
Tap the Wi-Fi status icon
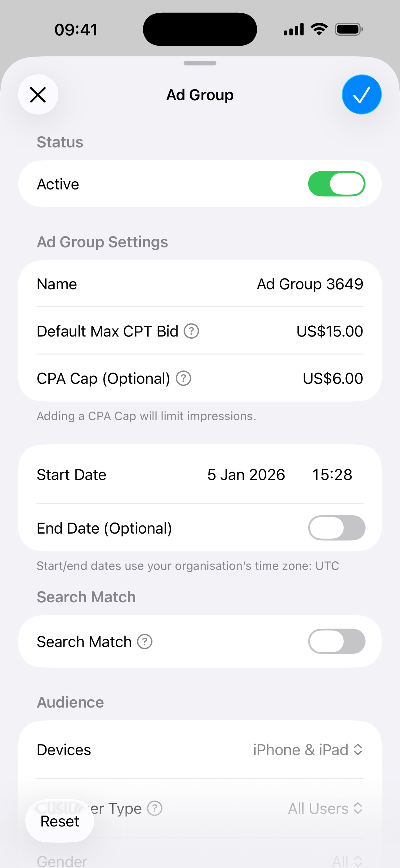pyautogui.click(x=319, y=29)
